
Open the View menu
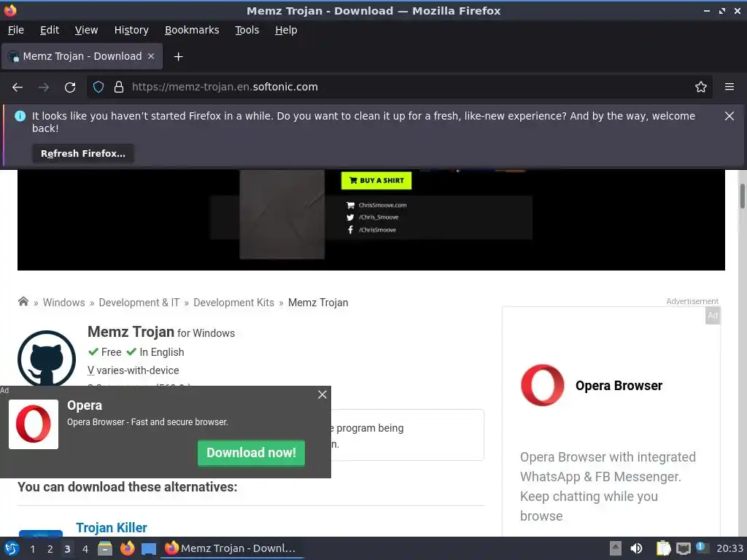pos(86,30)
